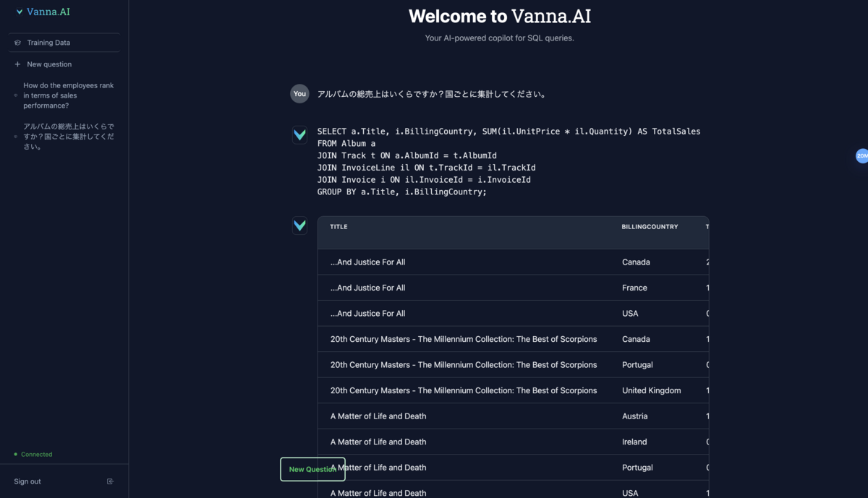Click ...And Justice For All in USA row
This screenshot has height=498, width=868.
[x=367, y=314]
